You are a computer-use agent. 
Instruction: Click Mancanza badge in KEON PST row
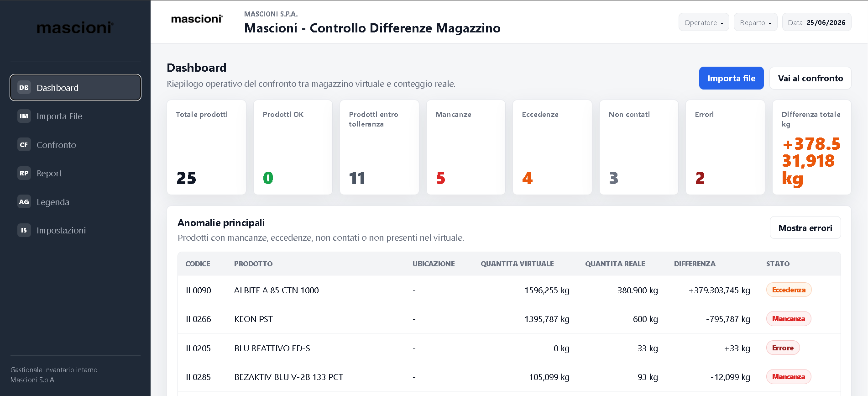click(x=789, y=319)
